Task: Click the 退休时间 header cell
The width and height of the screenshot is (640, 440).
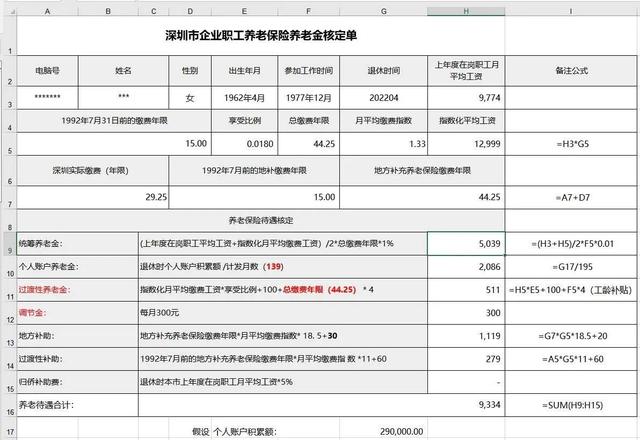Action: pos(384,71)
